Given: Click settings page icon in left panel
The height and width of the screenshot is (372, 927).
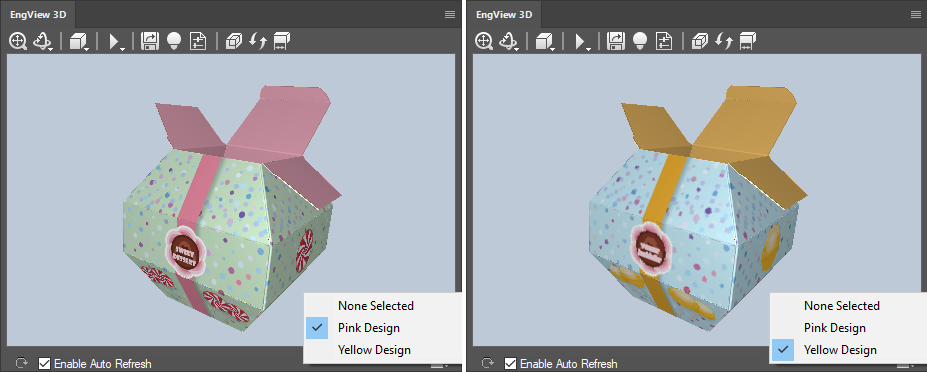Looking at the screenshot, I should click(197, 41).
